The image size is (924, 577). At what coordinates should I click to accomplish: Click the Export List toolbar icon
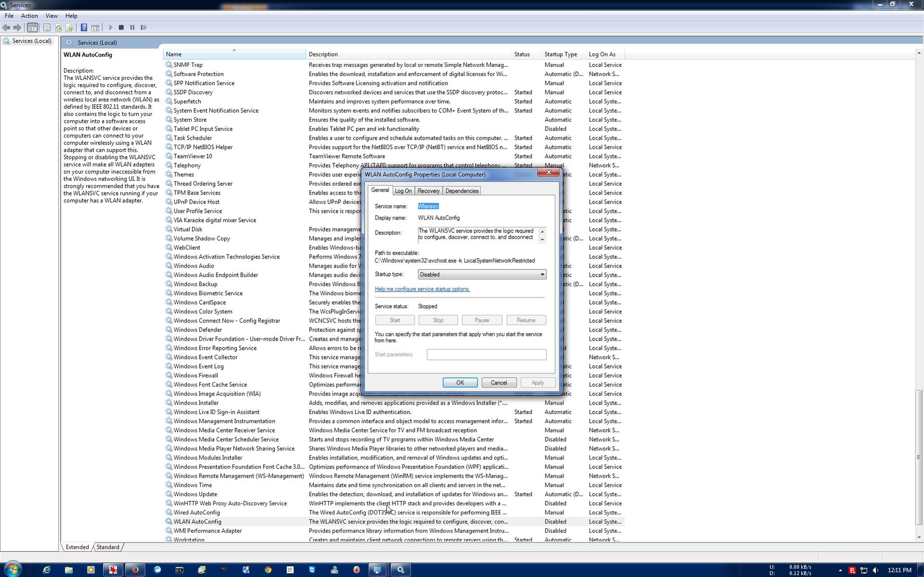point(69,27)
